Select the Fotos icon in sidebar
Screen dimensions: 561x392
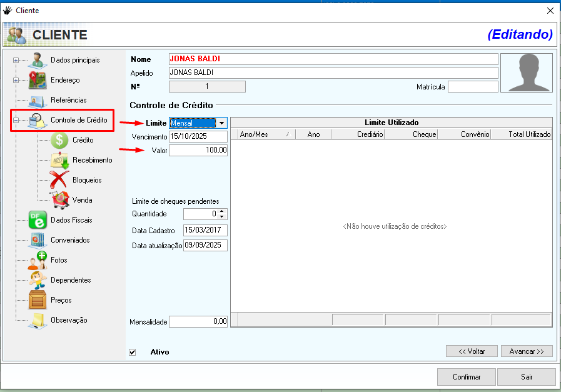(38, 260)
